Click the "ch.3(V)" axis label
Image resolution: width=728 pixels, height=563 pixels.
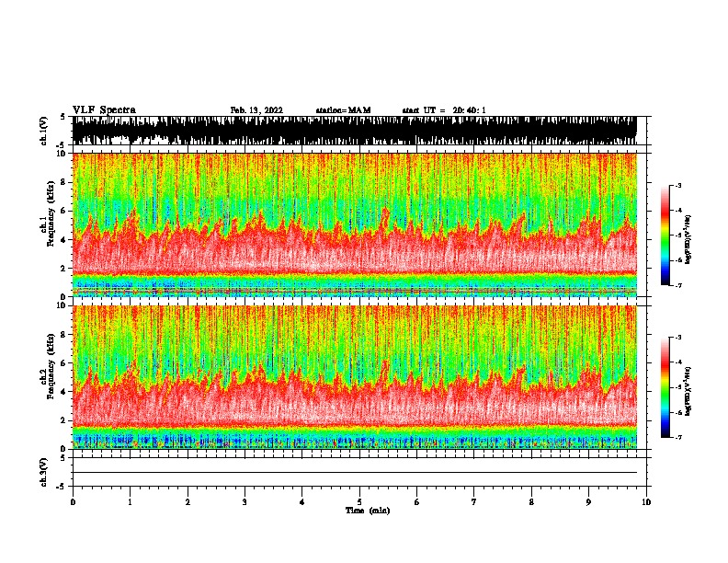(x=44, y=472)
